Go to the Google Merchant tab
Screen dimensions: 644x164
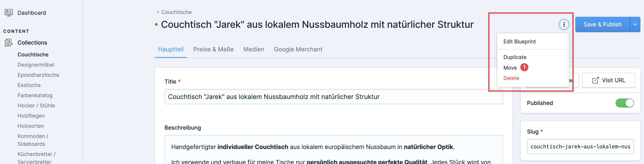tap(298, 49)
